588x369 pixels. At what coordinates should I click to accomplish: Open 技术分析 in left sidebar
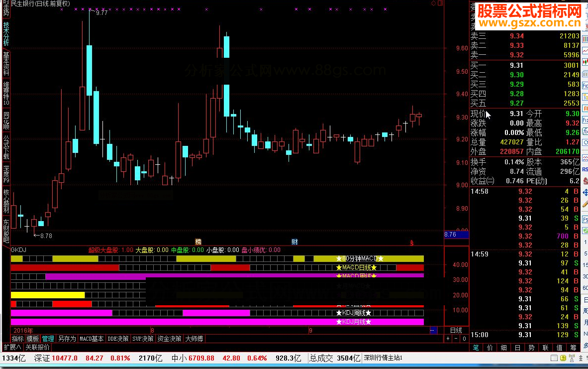pos(6,34)
